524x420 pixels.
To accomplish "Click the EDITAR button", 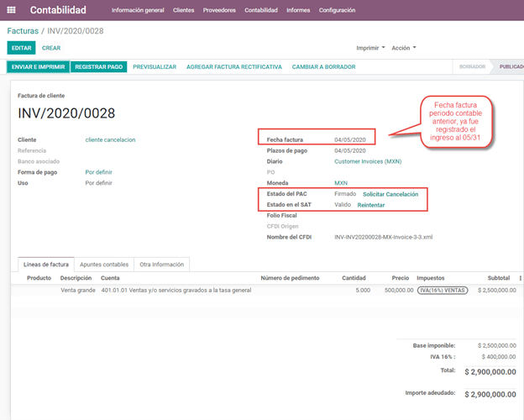I will click(21, 48).
